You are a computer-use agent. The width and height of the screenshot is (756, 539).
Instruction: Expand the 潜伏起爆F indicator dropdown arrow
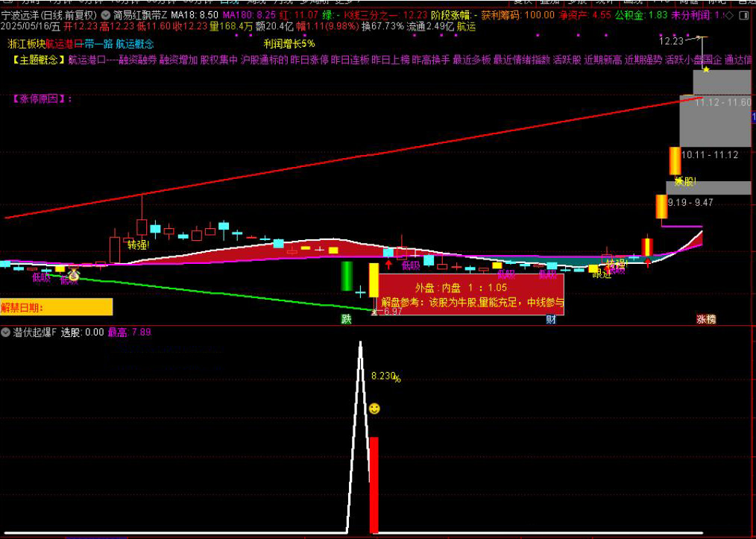[6, 332]
